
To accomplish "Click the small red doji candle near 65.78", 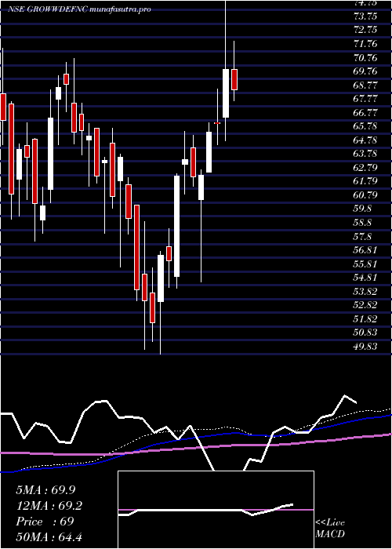I will tap(217, 123).
